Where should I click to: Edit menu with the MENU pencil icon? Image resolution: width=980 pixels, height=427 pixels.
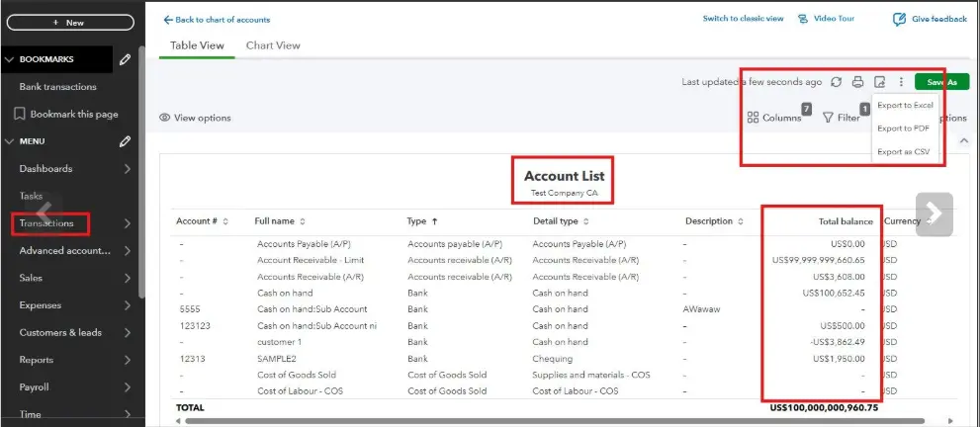[125, 141]
